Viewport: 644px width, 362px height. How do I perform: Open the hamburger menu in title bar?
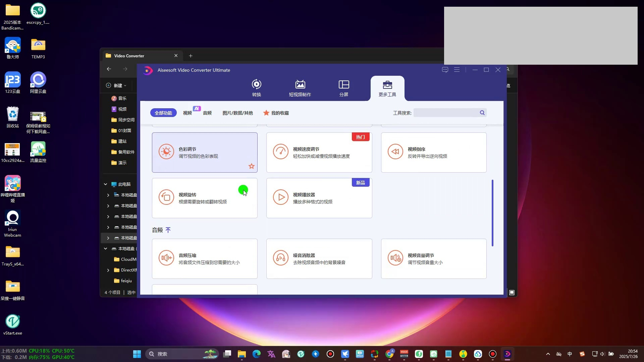(x=457, y=70)
